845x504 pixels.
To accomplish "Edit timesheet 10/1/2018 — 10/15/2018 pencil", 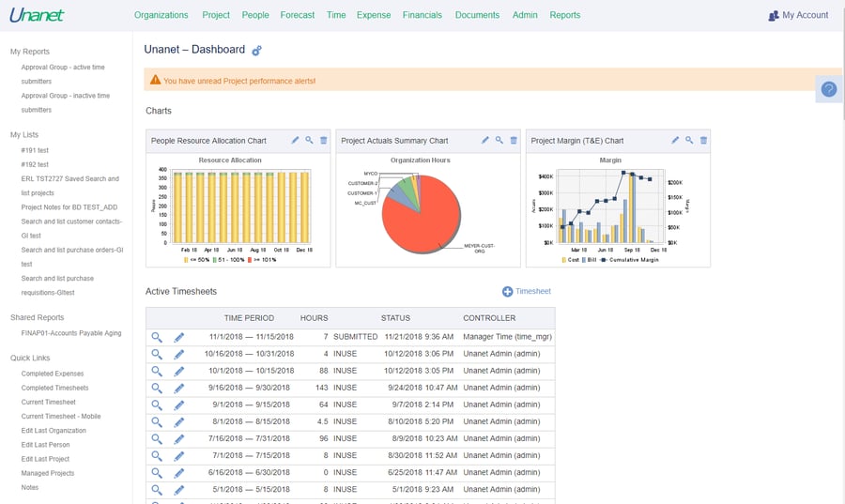I will tap(179, 371).
